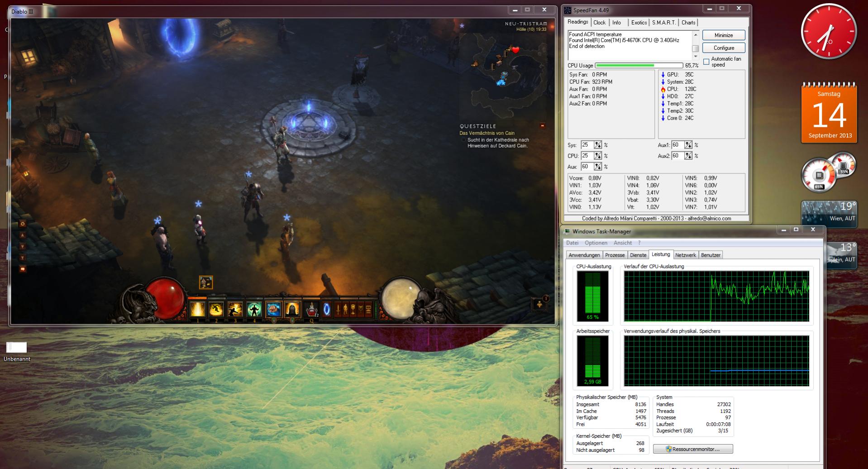Viewport: 868px width, 469px height.
Task: Open the Exotics tab in SpeedFan
Action: tap(639, 23)
